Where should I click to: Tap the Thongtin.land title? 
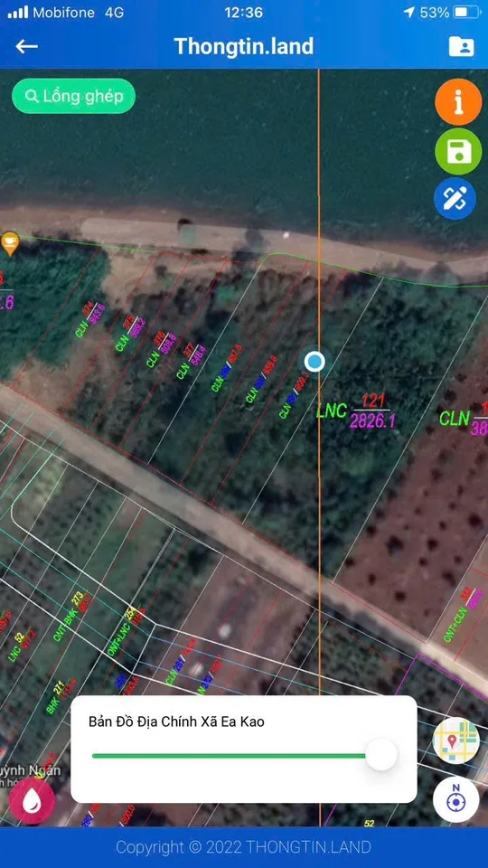pos(243,46)
